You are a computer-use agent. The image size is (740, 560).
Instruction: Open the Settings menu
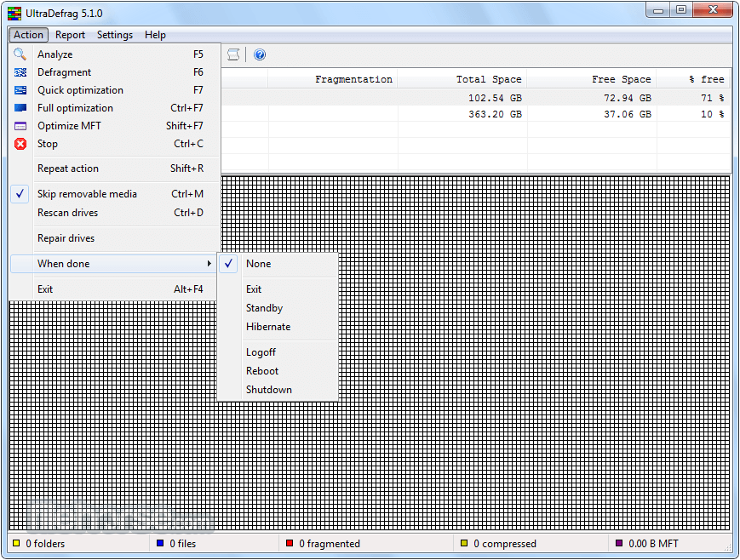115,35
